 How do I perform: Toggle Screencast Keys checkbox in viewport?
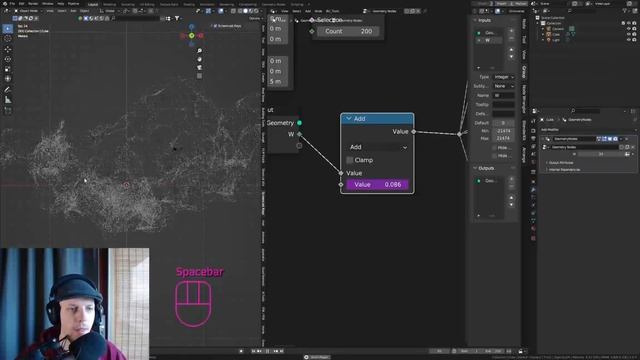click(x=215, y=26)
